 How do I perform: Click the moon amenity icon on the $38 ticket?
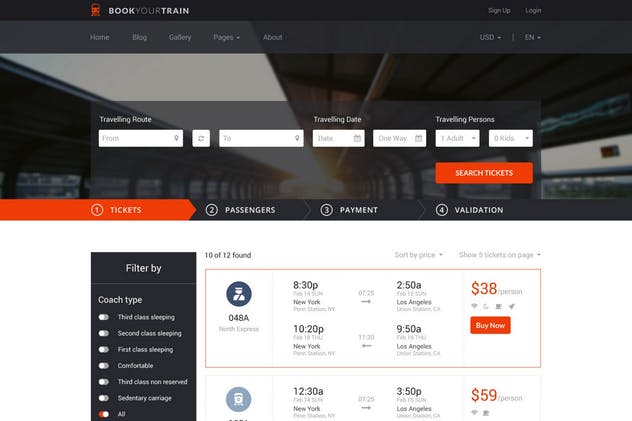point(486,306)
